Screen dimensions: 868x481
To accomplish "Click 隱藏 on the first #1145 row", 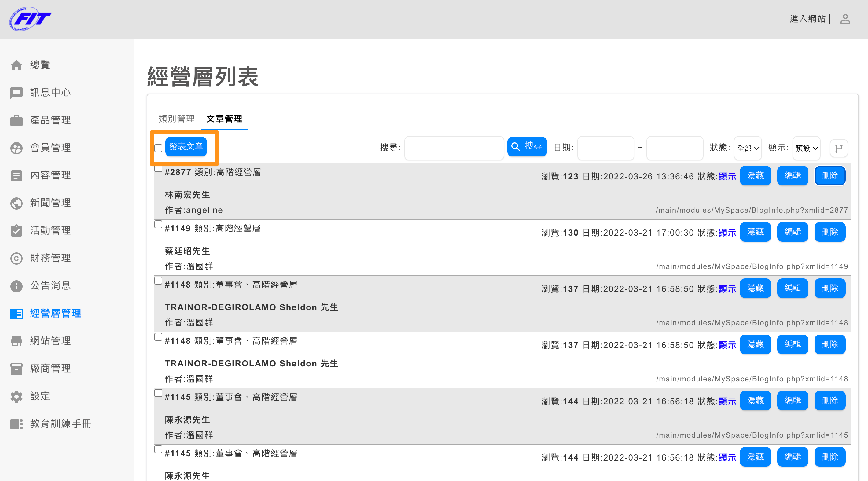I will [755, 401].
